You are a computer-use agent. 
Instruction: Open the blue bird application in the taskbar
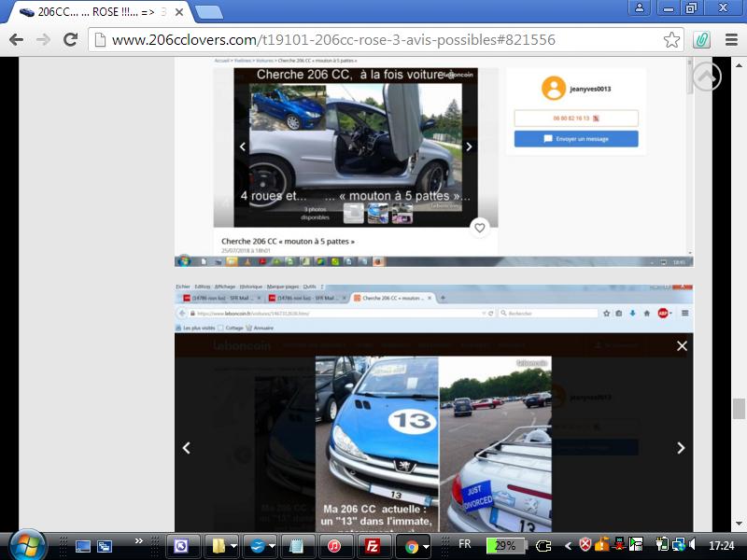[258, 546]
